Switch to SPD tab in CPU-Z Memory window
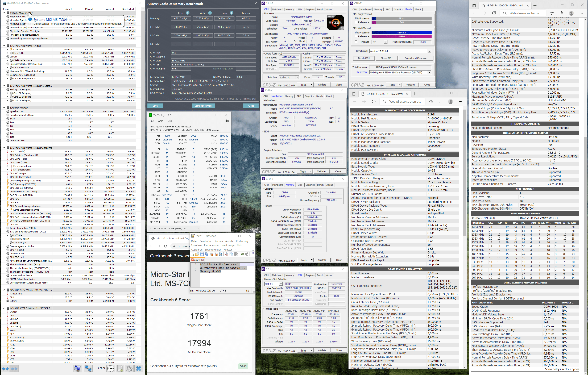This screenshot has width=588, height=375. coord(300,185)
